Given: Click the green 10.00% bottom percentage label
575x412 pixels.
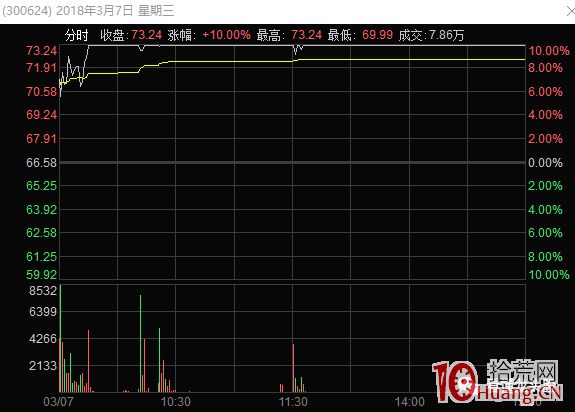Looking at the screenshot, I should click(549, 275).
